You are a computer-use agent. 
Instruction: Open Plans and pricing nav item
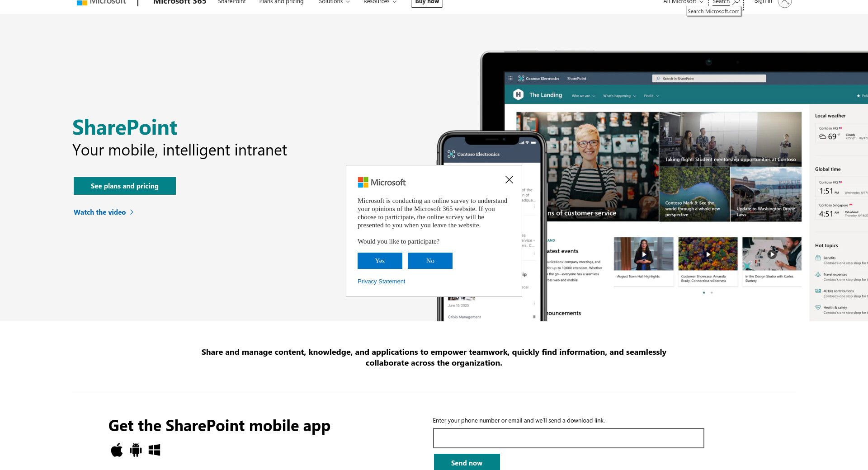pos(281,2)
